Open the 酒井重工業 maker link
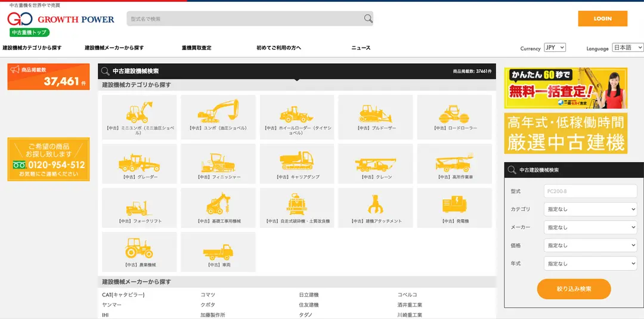The image size is (644, 319). [410, 305]
